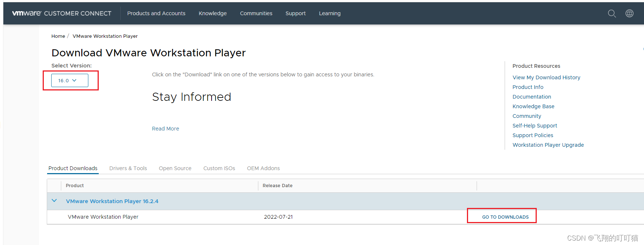
Task: Open the Knowledge menu
Action: point(213,13)
